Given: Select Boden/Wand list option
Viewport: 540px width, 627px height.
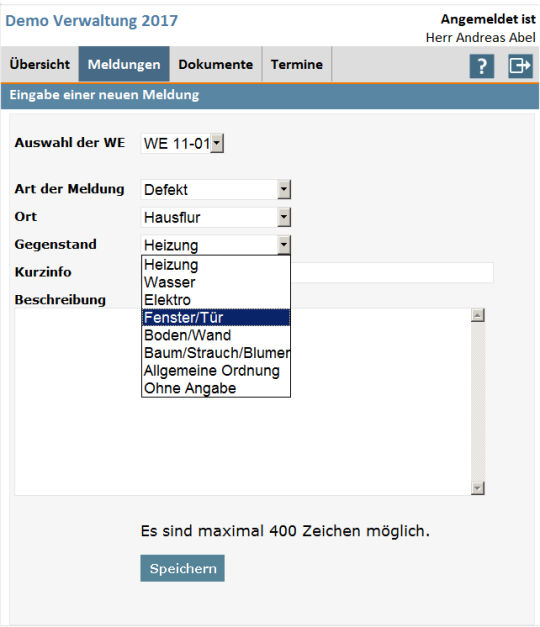Looking at the screenshot, I should (216, 335).
